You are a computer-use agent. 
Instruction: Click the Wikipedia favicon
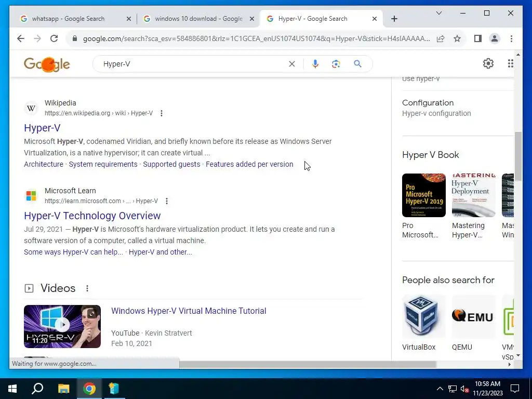[31, 108]
